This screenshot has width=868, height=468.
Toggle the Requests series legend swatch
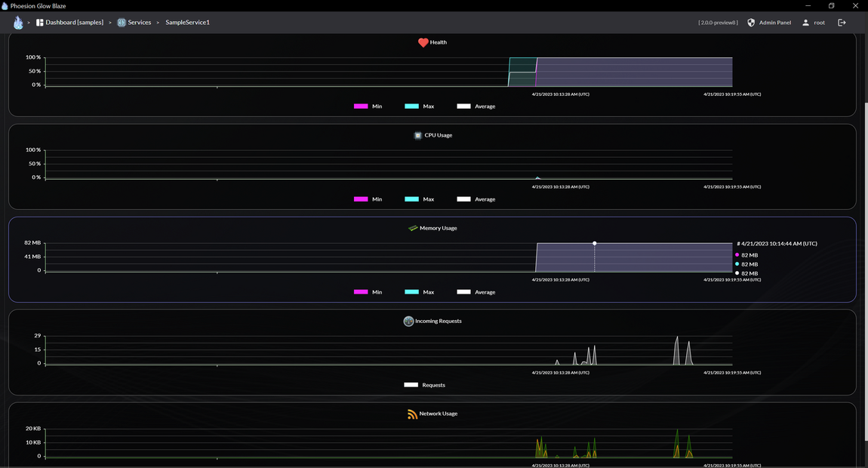pos(411,385)
